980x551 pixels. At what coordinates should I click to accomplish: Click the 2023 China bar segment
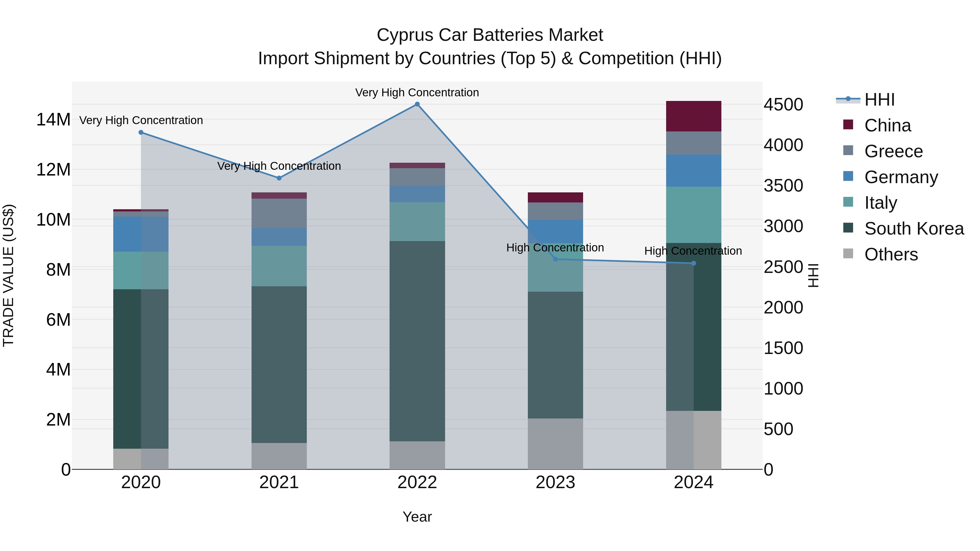(x=555, y=197)
